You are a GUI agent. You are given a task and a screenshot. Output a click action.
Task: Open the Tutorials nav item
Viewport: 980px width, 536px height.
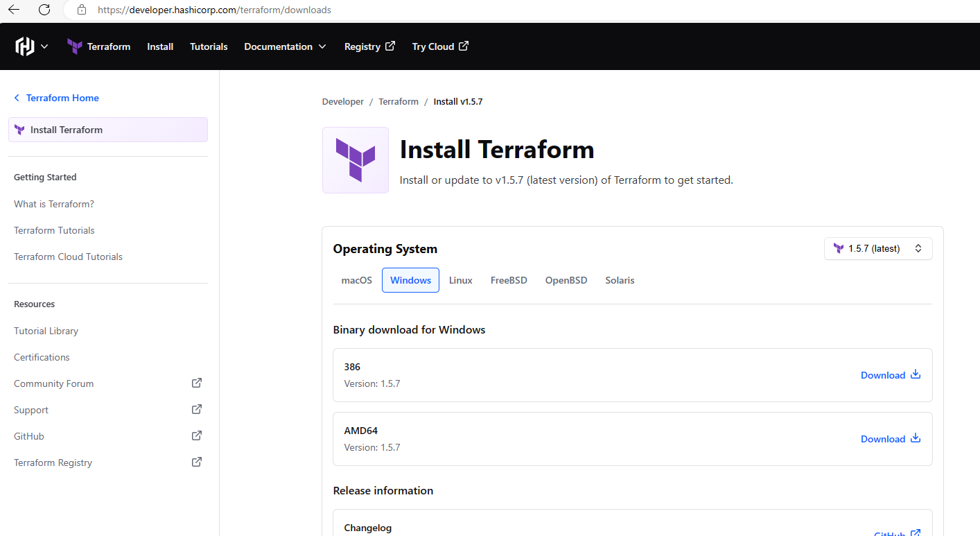(x=209, y=46)
